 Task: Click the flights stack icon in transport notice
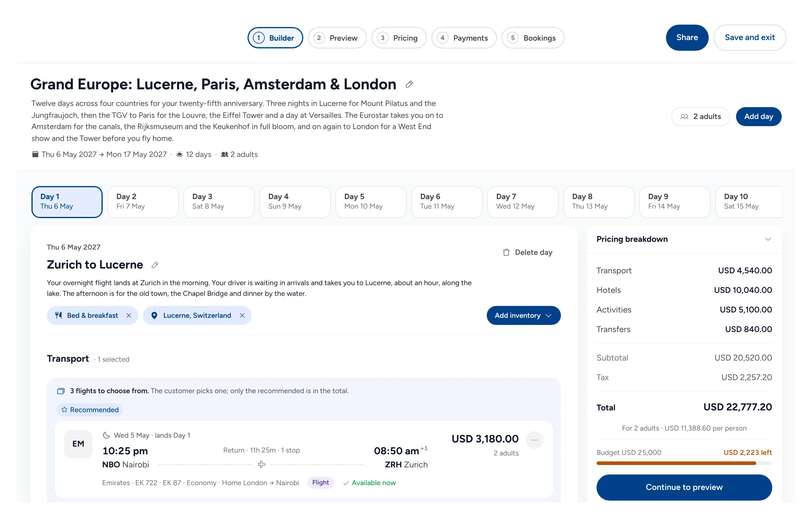[x=61, y=391]
